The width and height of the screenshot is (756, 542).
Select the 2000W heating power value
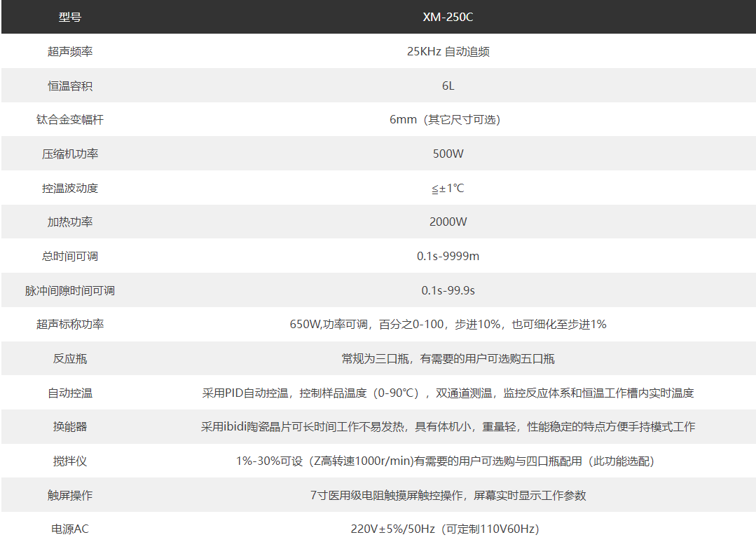click(x=448, y=222)
